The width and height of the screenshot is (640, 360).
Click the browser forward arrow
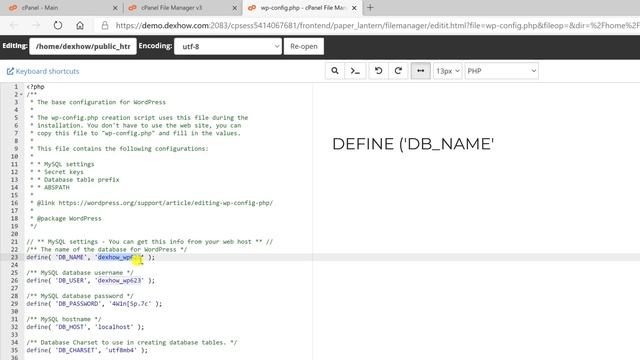36,25
